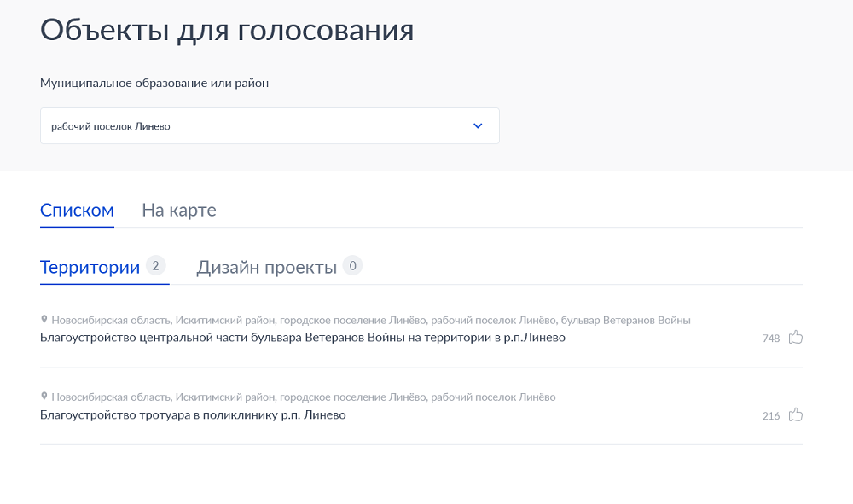Select the Дизайн проекты tab
This screenshot has width=853, height=504.
[x=266, y=267]
